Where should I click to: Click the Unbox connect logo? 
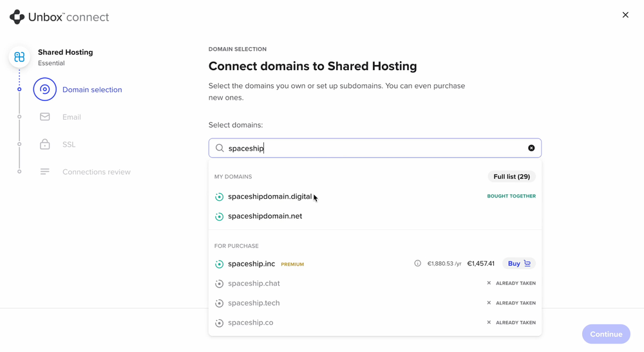(x=59, y=17)
